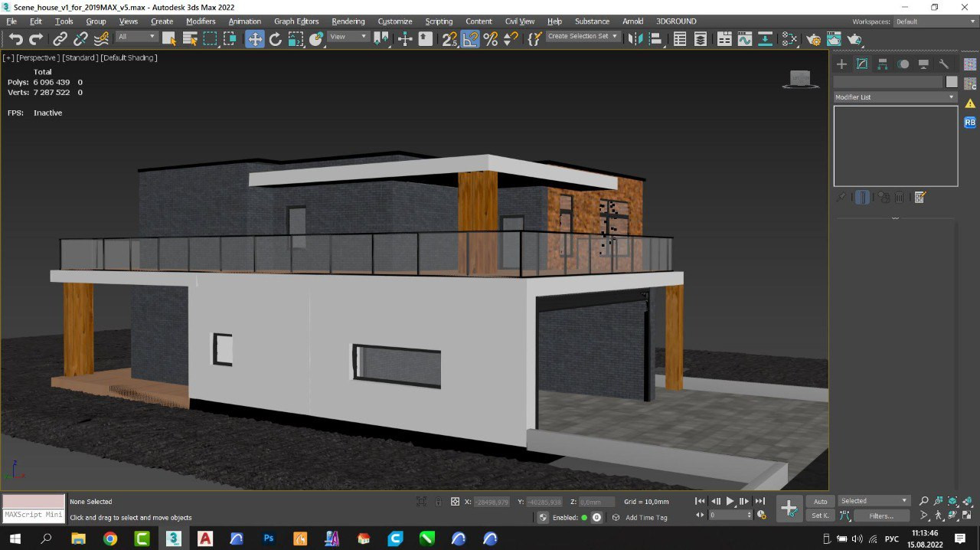The image size is (980, 550).
Task: Click the Undo arrow icon
Action: pyautogui.click(x=15, y=39)
